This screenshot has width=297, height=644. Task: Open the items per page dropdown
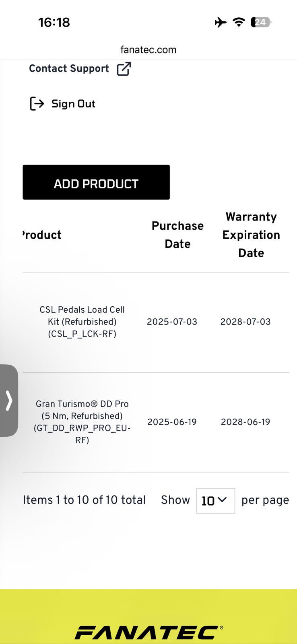[x=215, y=501]
